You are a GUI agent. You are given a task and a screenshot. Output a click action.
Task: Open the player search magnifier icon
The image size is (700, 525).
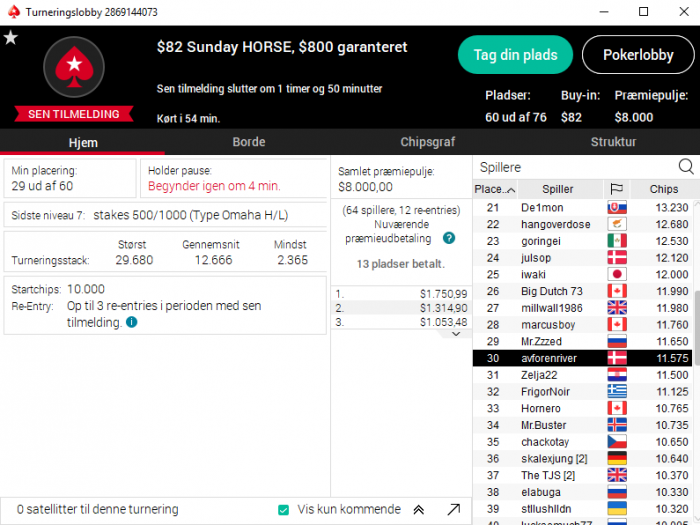coord(686,167)
